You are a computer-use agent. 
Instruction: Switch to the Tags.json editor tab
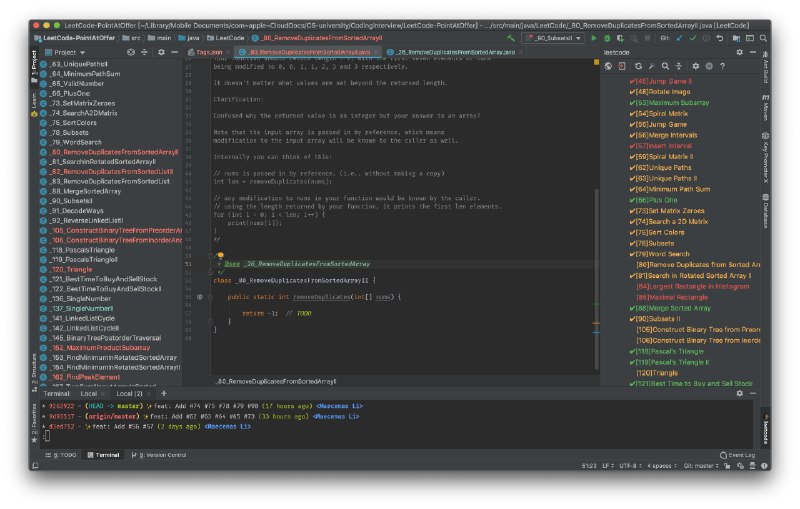point(210,51)
